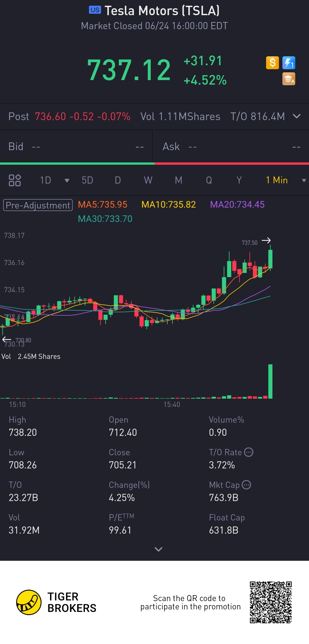This screenshot has height=644, width=309.
Task: Tap the Market Closed status line
Action: click(x=154, y=26)
